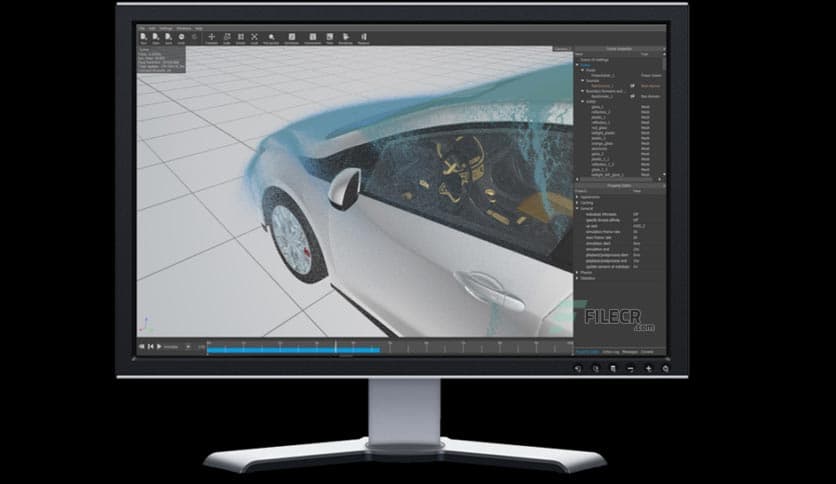Screen dimensions: 836x484
Task: Collapse the Solids group in Scene Inspector
Action: (583, 101)
